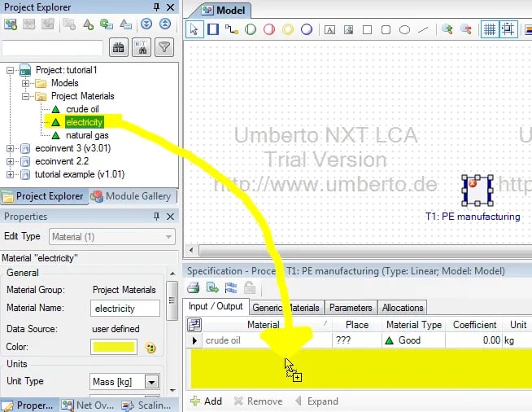
Task: Select natural gas in Project Materials
Action: 87,135
